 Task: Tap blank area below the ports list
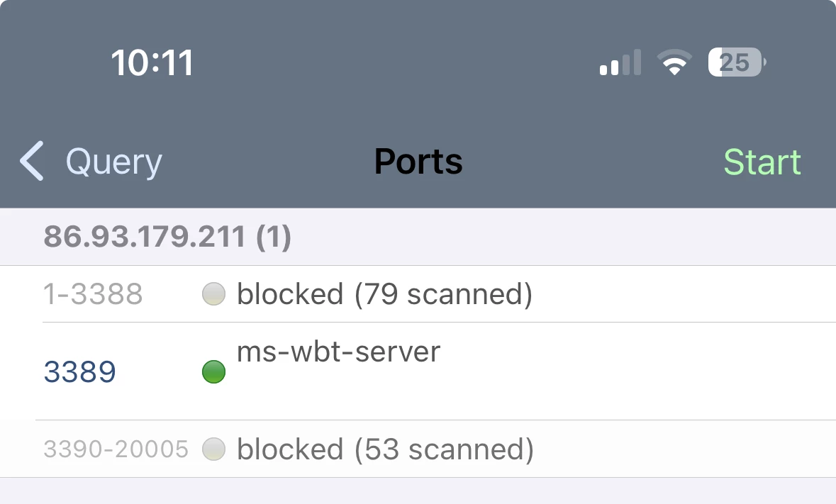pyautogui.click(x=418, y=491)
